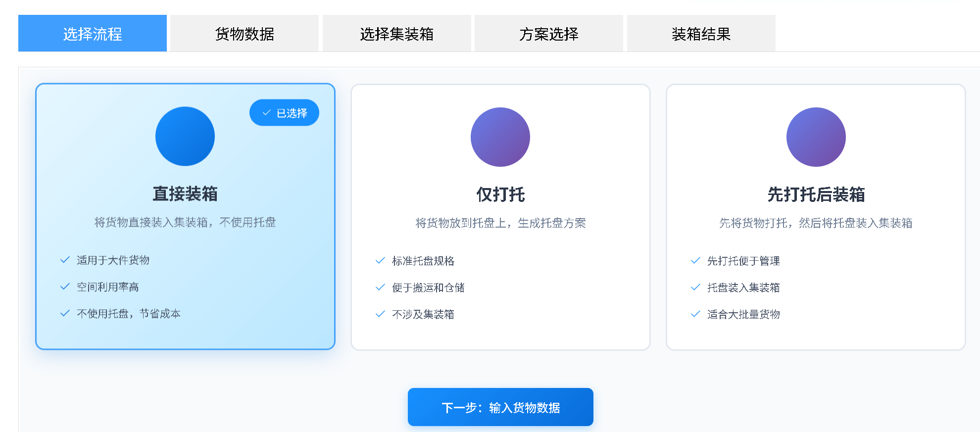Click the checkmark beside 适用于大件货物

click(65, 260)
